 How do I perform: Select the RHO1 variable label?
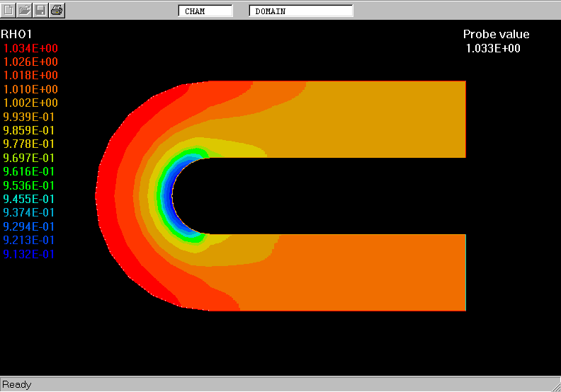[16, 34]
